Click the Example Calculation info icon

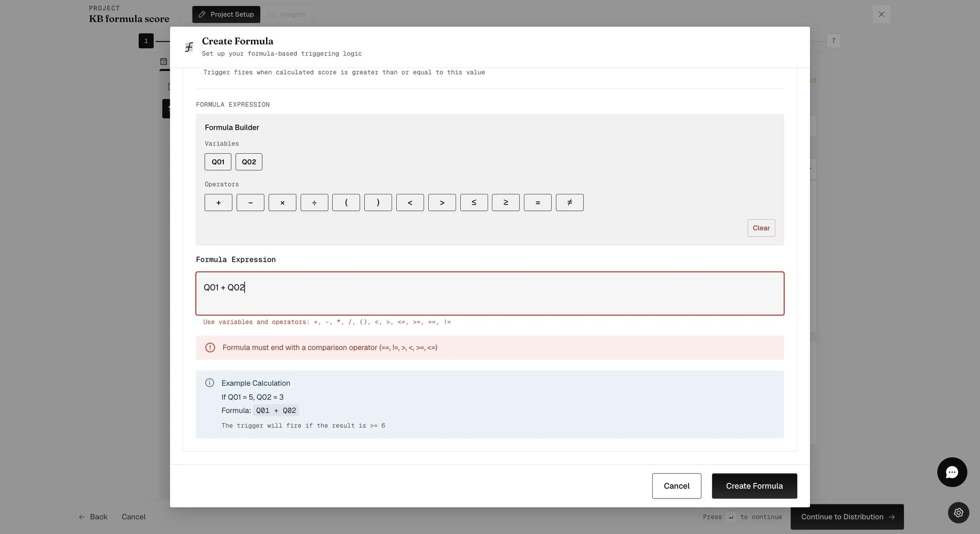210,383
